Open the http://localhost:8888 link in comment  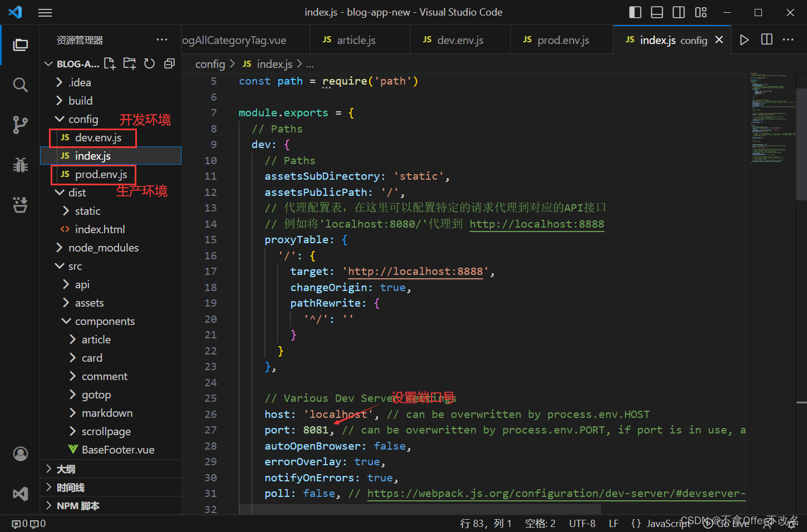[x=537, y=224]
